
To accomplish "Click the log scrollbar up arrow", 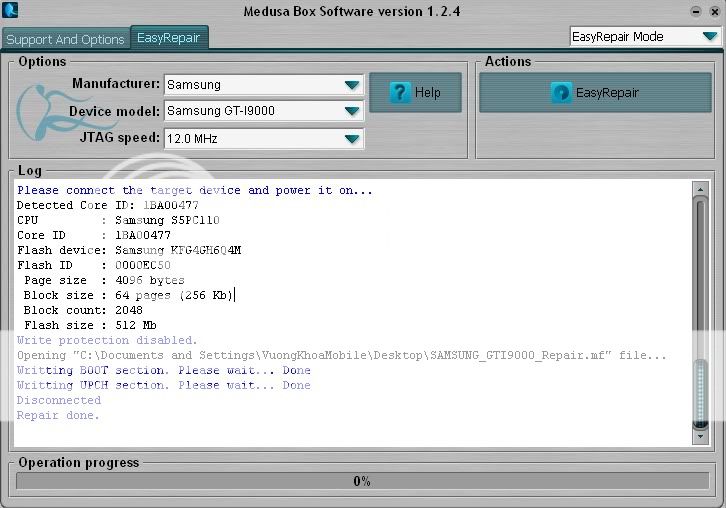I will (700, 189).
